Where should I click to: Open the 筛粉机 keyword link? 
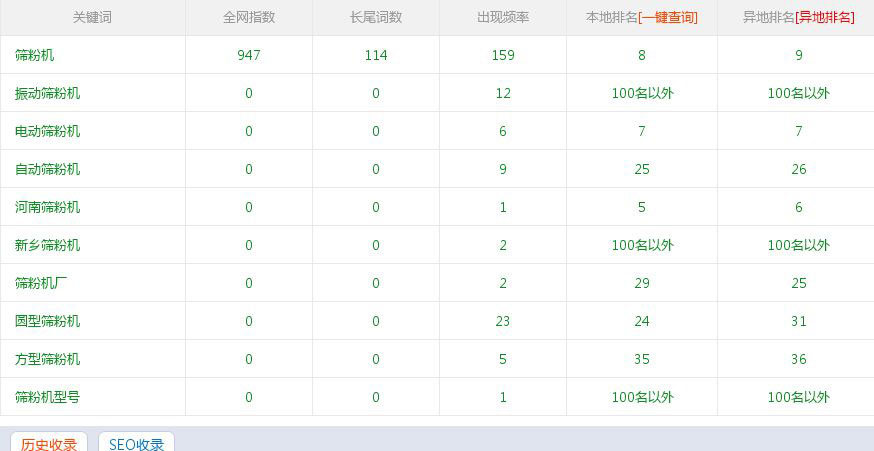click(34, 56)
